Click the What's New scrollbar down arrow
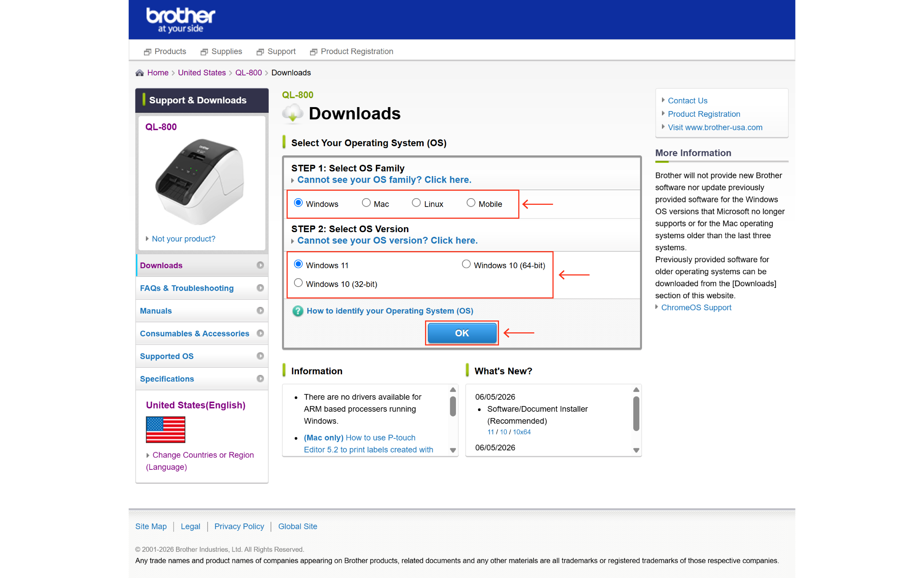Viewport: 924px width, 578px height. [x=636, y=450]
